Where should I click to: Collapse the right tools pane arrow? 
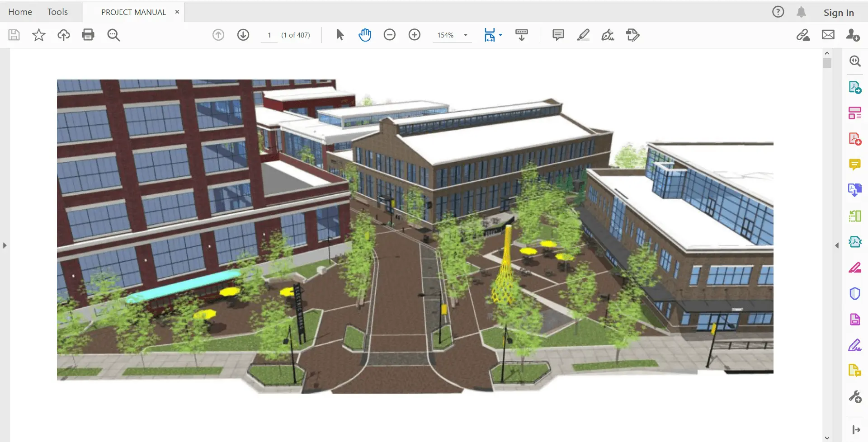point(837,245)
